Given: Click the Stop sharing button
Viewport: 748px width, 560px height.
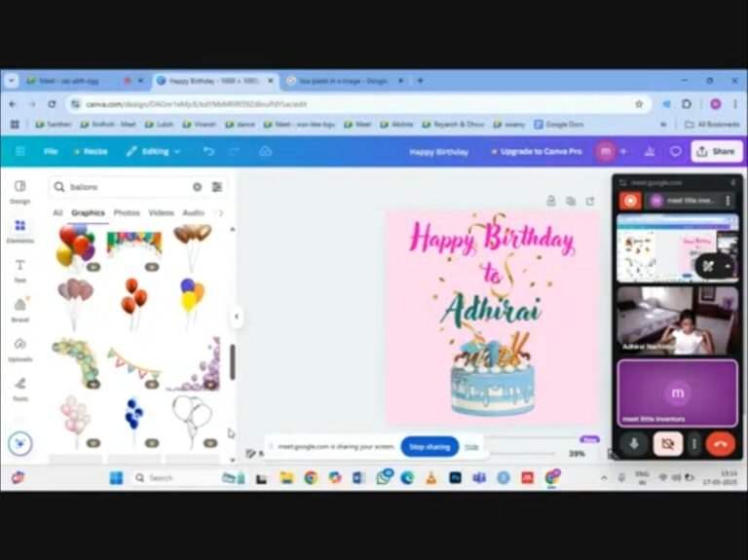Looking at the screenshot, I should [x=430, y=446].
